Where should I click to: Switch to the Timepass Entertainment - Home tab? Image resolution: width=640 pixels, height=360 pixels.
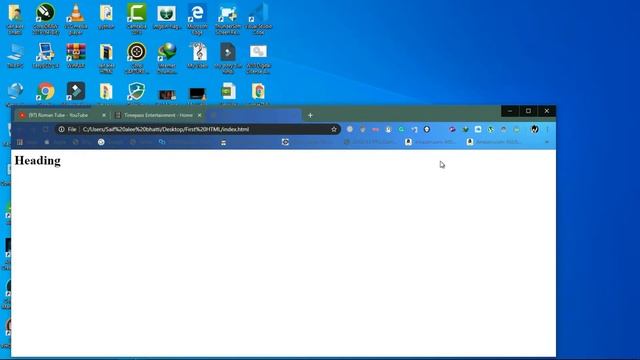158,116
